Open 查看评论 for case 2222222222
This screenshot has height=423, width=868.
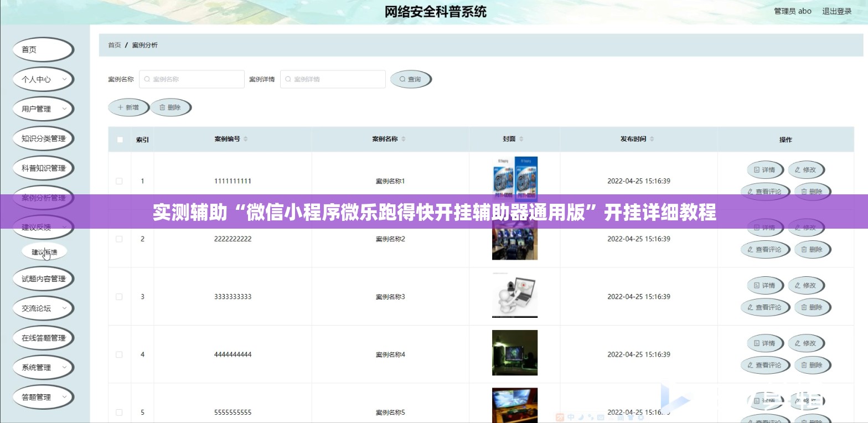coord(764,249)
